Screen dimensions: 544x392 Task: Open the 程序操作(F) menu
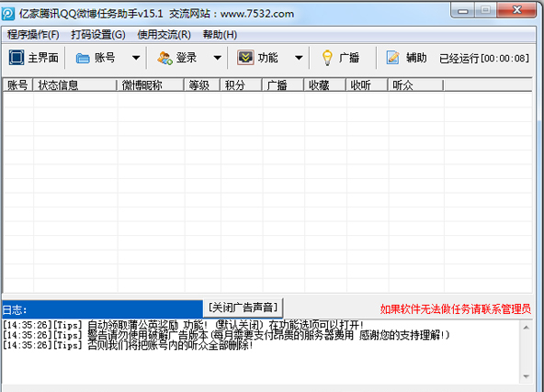point(33,35)
